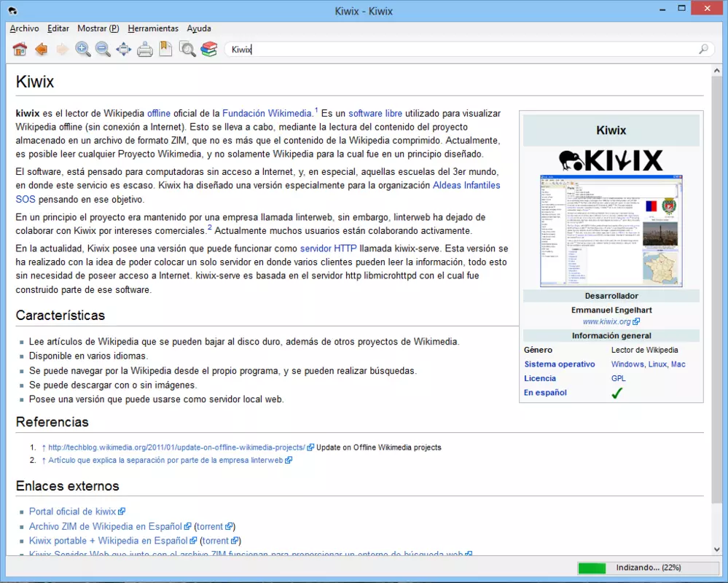Follow the Linux link in the infobox

pyautogui.click(x=657, y=364)
